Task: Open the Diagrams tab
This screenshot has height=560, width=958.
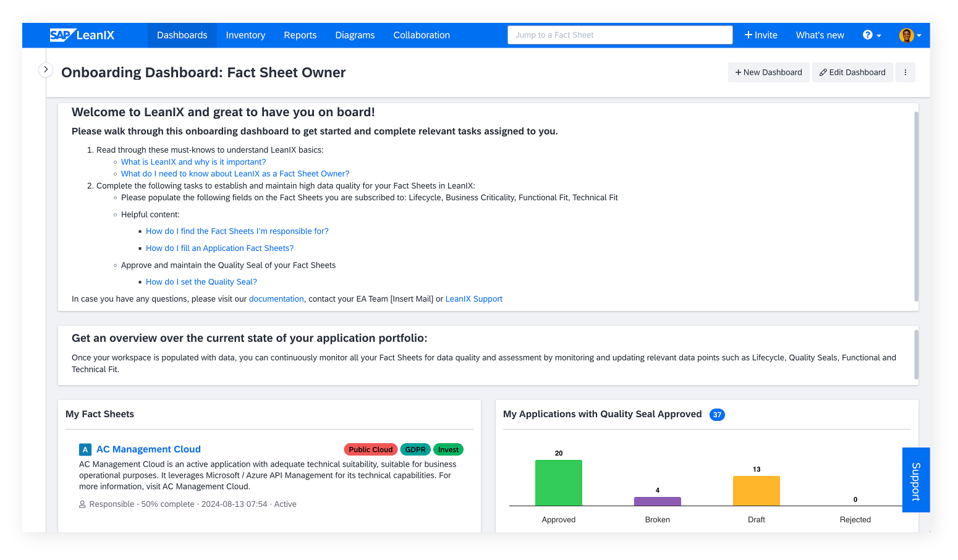Action: pos(355,35)
